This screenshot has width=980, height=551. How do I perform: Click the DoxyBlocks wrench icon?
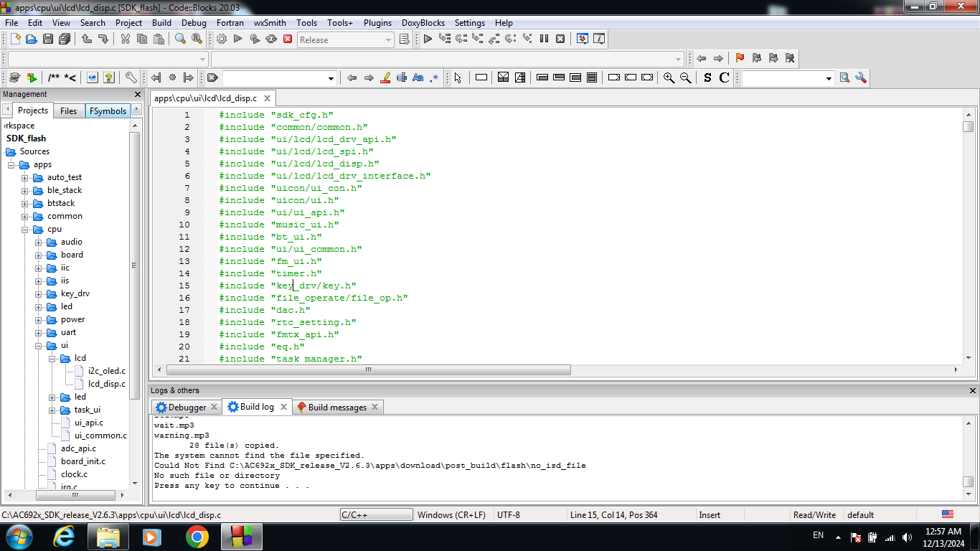coord(131,77)
